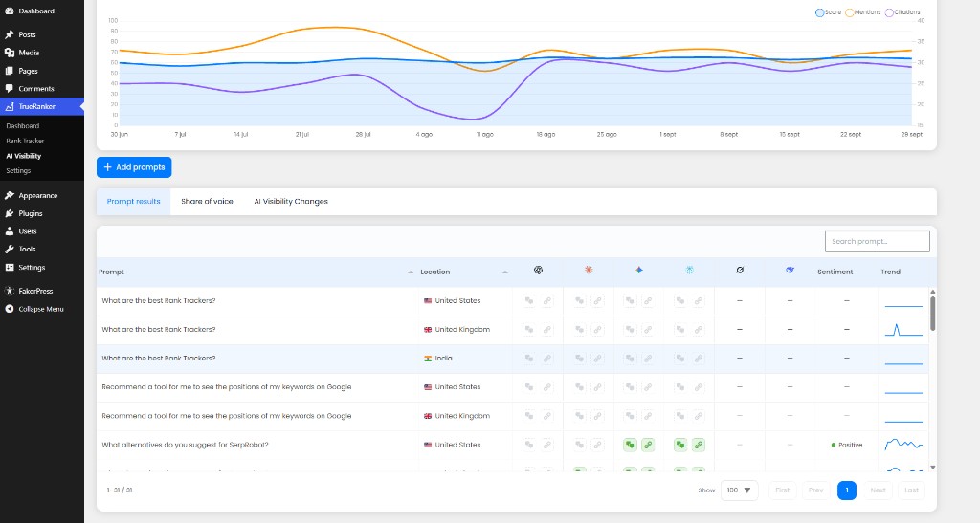Click the Media icon in sidebar
The height and width of the screenshot is (523, 980).
pyautogui.click(x=10, y=53)
